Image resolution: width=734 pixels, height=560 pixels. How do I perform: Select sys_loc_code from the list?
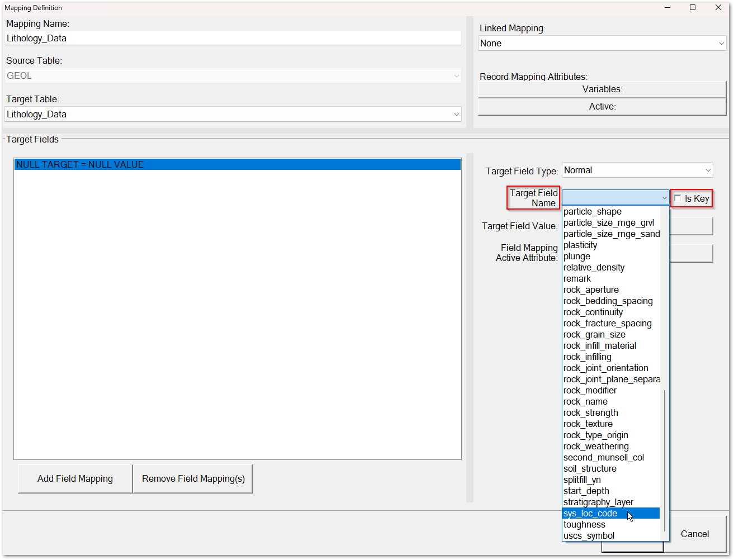pyautogui.click(x=590, y=513)
